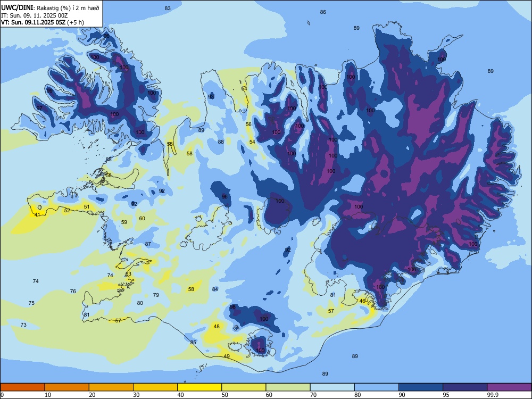Click the humidity value 51 on the map

(87, 206)
